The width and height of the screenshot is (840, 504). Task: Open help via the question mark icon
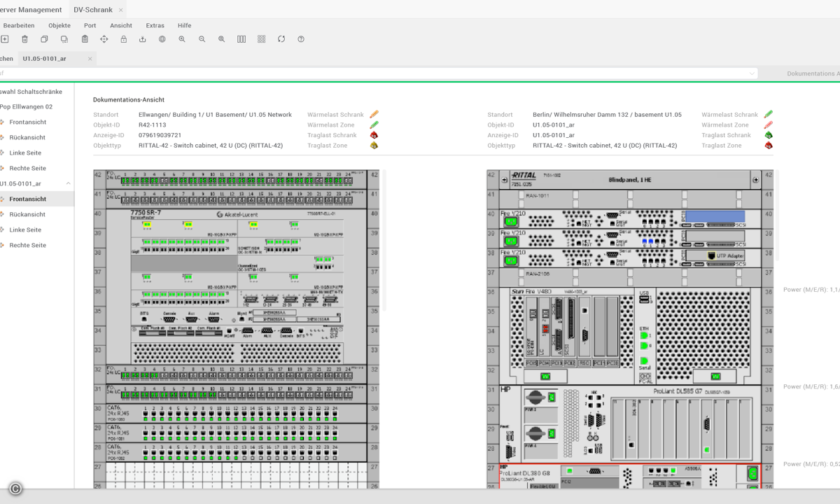tap(301, 39)
